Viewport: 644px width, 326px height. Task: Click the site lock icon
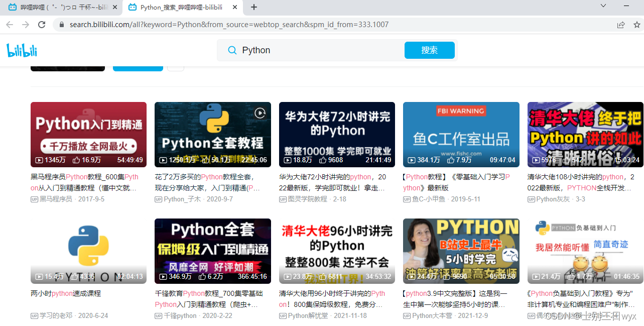click(62, 25)
